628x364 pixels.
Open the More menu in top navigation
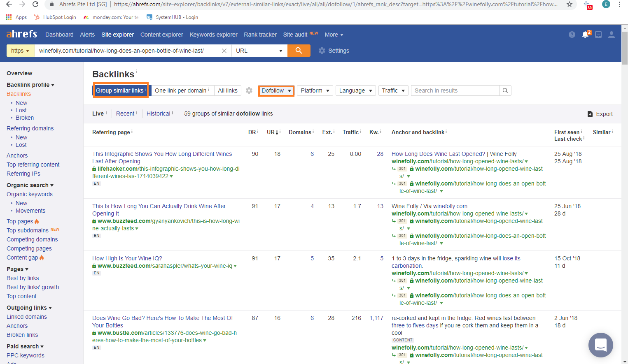(334, 35)
